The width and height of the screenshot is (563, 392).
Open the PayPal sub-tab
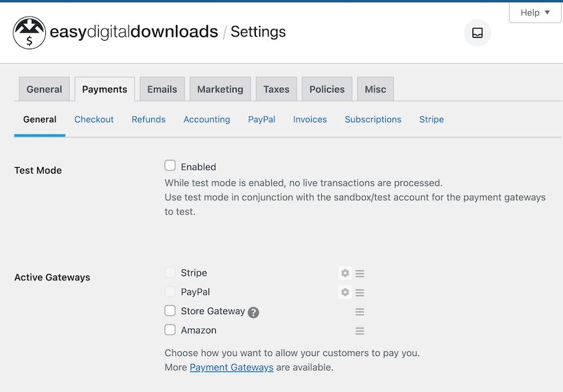click(262, 119)
